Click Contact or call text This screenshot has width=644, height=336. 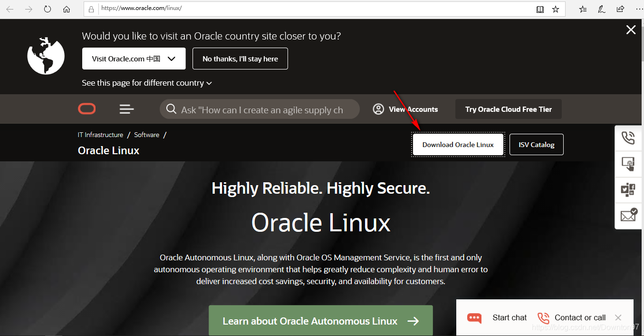[580, 317]
